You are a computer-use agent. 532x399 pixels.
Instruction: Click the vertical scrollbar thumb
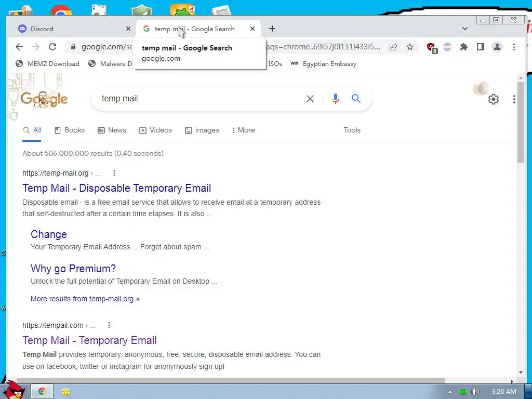[x=521, y=122]
